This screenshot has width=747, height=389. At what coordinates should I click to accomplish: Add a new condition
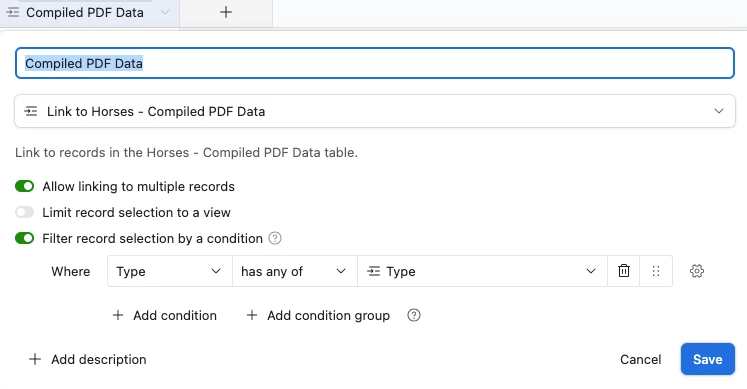(x=164, y=315)
